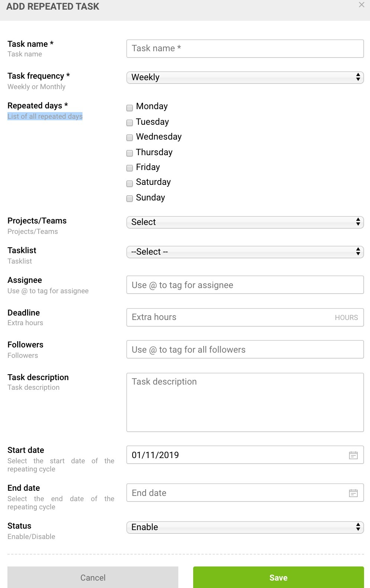Open the Task frequency dropdown showing Weekly
Screen dimensions: 370x588
click(245, 77)
